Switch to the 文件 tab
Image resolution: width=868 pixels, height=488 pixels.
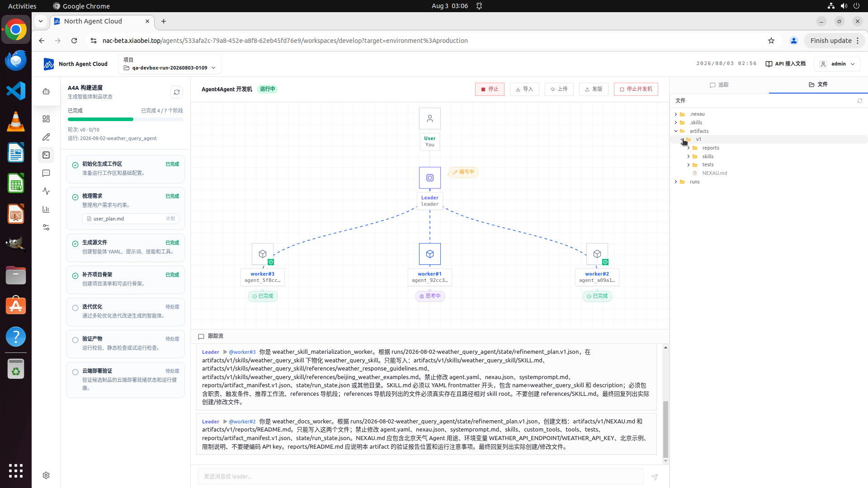(x=818, y=84)
